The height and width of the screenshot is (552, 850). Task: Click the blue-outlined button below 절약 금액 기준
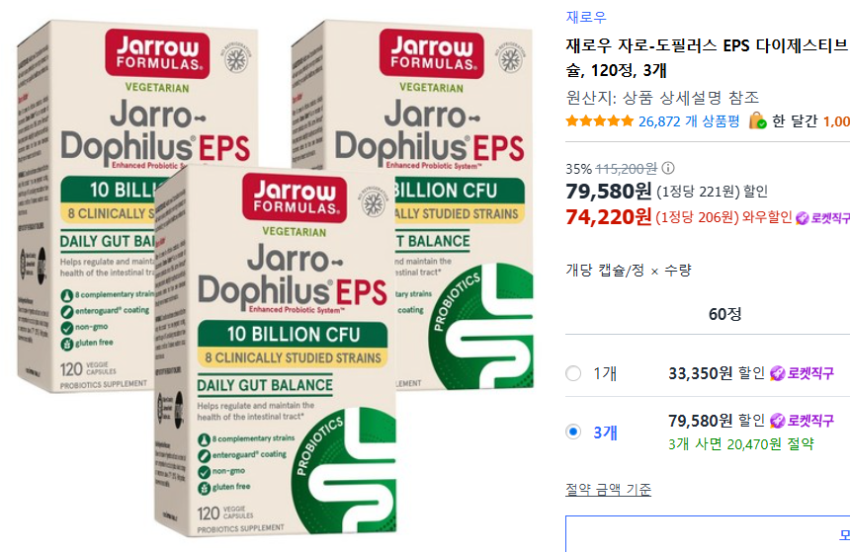pos(707,534)
